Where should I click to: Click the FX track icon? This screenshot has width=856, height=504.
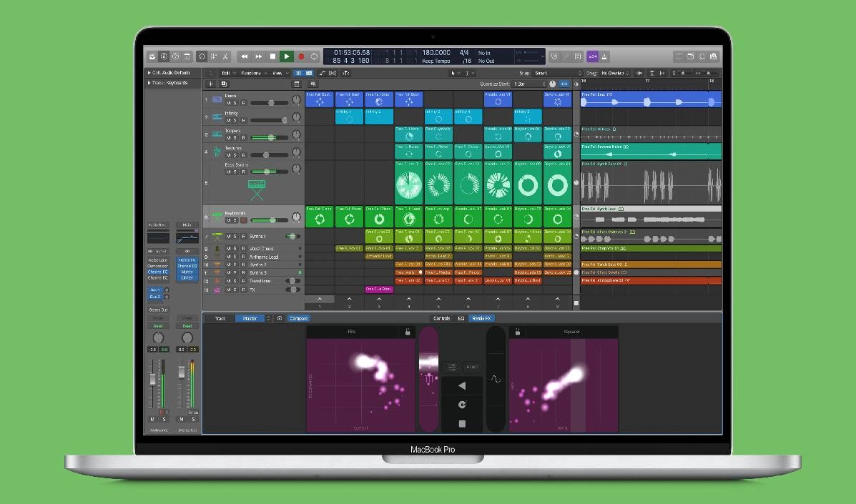(x=217, y=290)
